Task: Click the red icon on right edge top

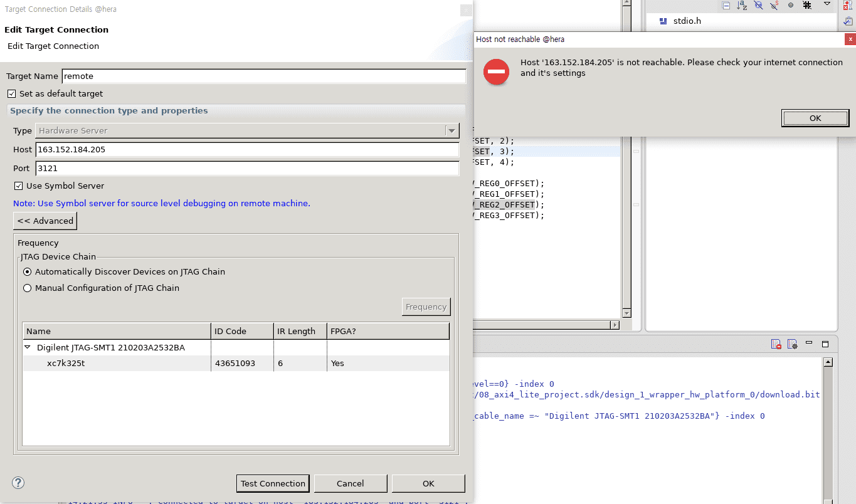Action: [x=848, y=5]
